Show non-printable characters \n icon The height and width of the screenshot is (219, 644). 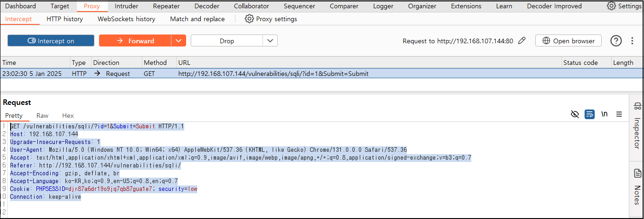tap(604, 114)
